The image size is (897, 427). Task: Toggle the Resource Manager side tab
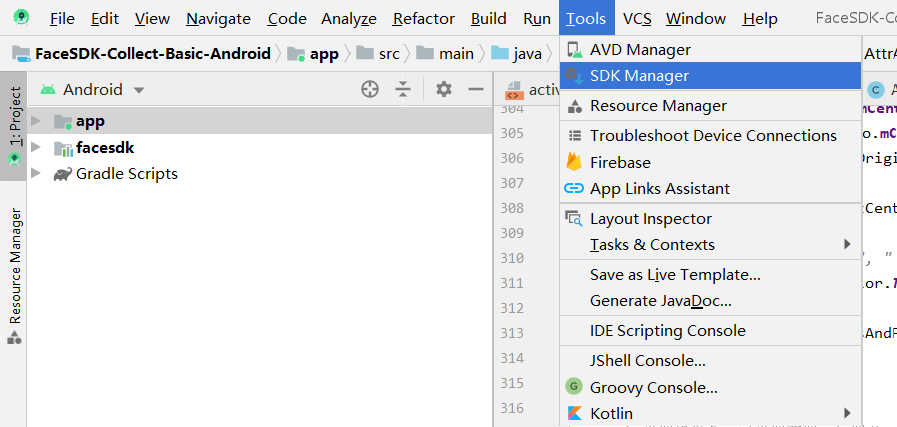(14, 276)
